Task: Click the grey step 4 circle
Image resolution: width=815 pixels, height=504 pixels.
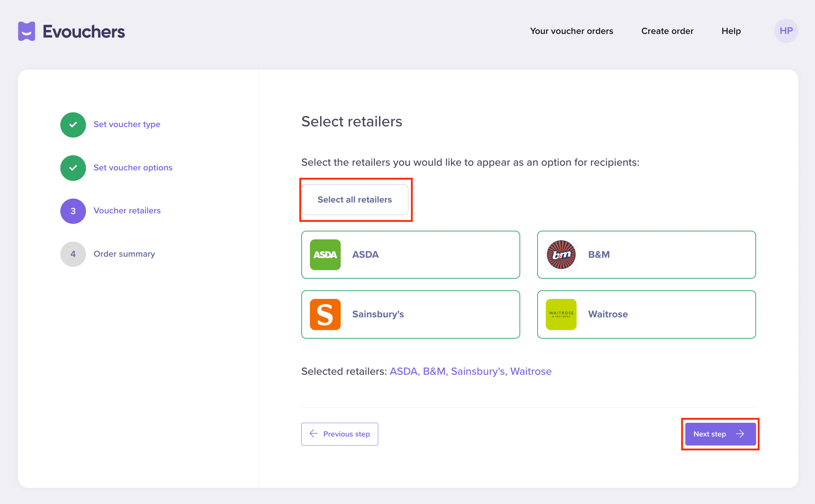Action: coord(73,254)
